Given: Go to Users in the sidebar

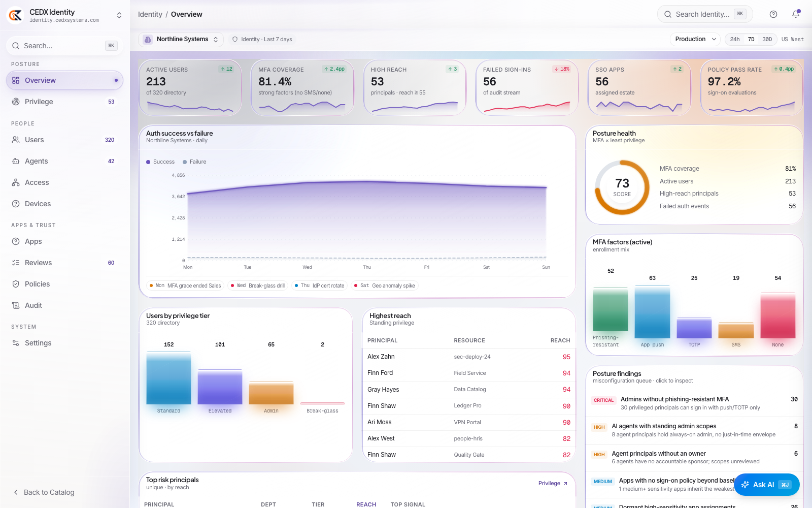Looking at the screenshot, I should [64, 140].
